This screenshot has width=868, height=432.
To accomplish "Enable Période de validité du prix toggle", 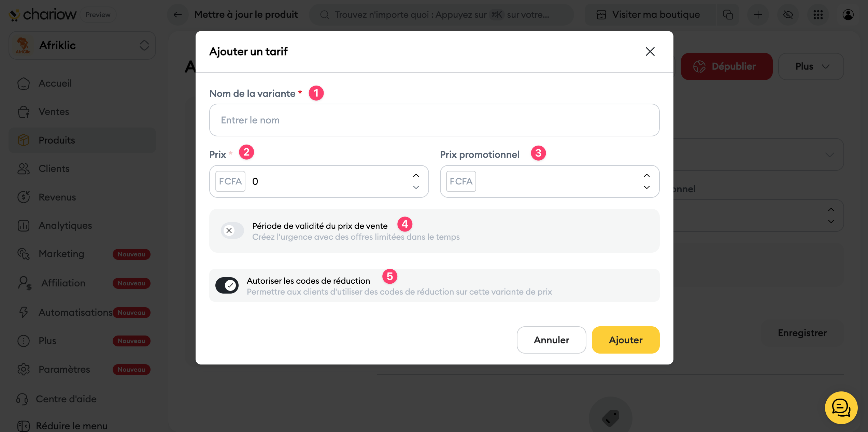I will point(232,231).
